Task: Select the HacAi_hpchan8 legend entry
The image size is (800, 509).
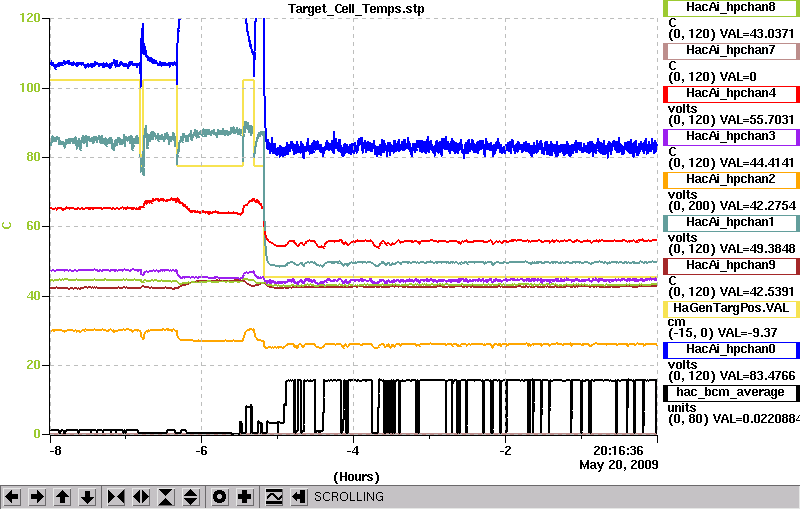Action: (731, 7)
